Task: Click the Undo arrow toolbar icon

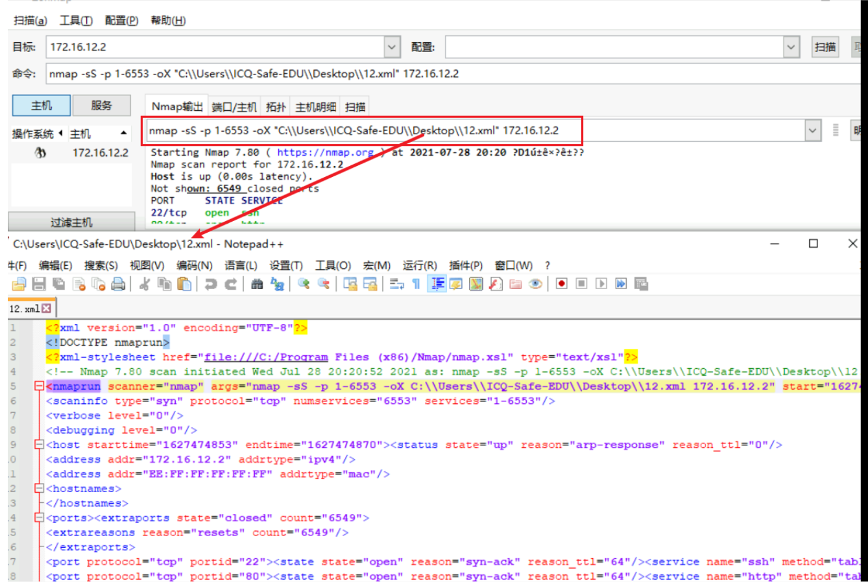Action: pyautogui.click(x=211, y=284)
